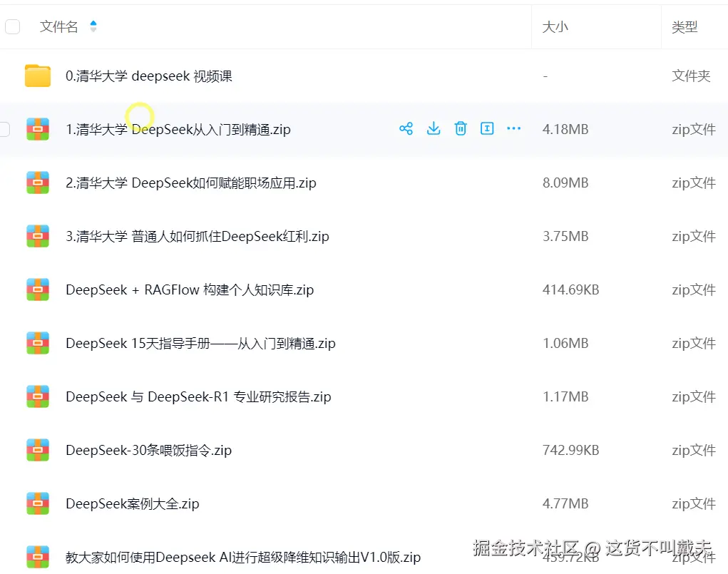Open more options for 1.清华大学 DeepSeek从入门到精通.zip
Screen dimensions: 728x574
click(513, 128)
